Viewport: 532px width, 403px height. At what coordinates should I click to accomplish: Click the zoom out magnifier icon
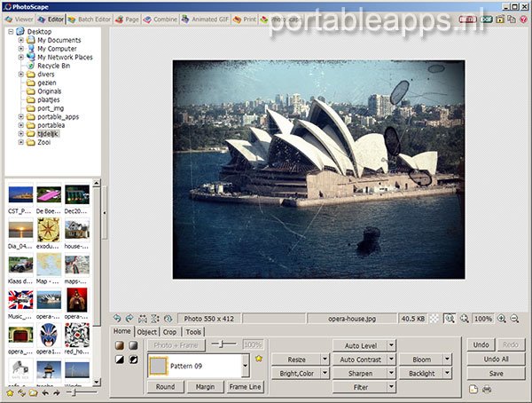(515, 318)
